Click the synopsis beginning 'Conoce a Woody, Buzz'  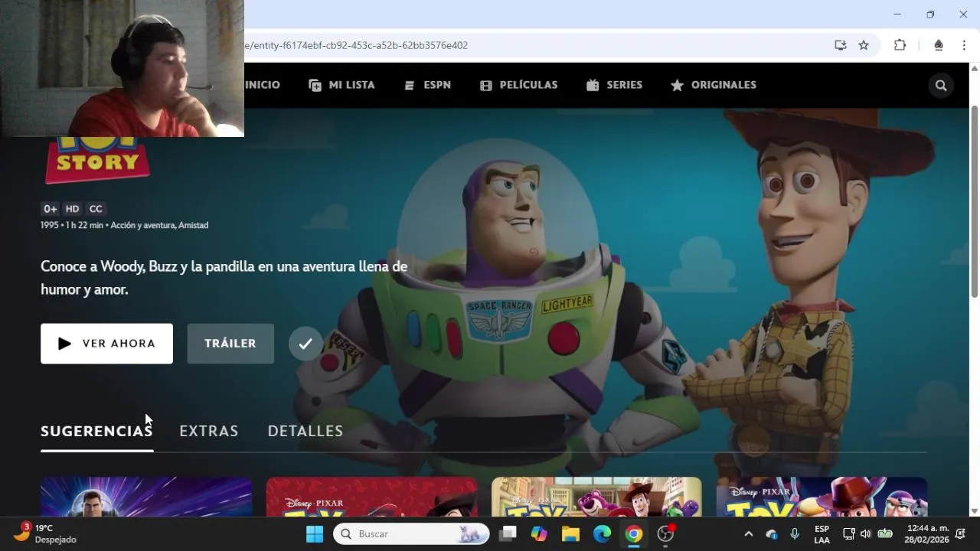224,278
